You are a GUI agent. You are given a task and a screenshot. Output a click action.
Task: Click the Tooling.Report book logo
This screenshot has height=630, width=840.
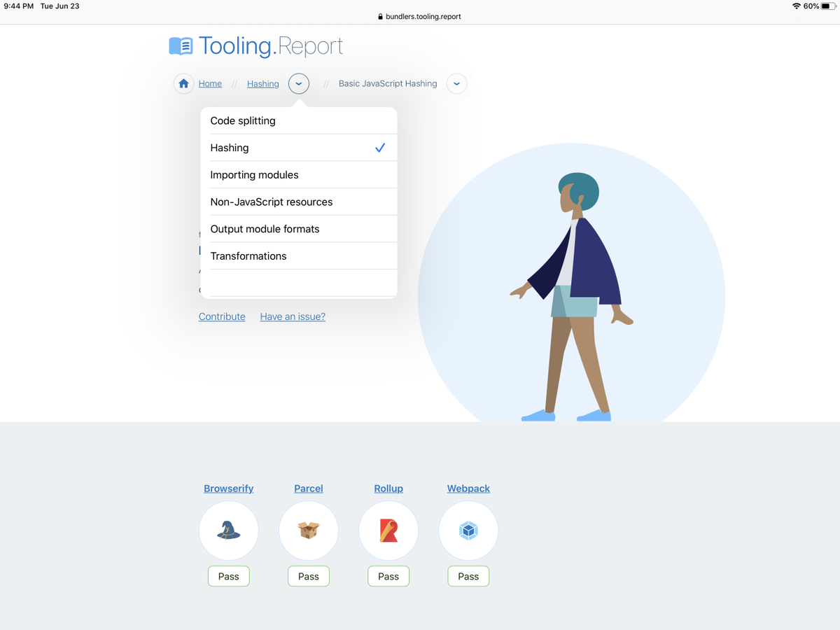click(181, 45)
